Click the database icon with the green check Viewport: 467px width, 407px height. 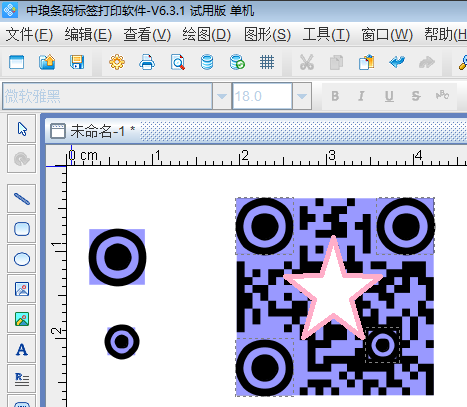237,62
